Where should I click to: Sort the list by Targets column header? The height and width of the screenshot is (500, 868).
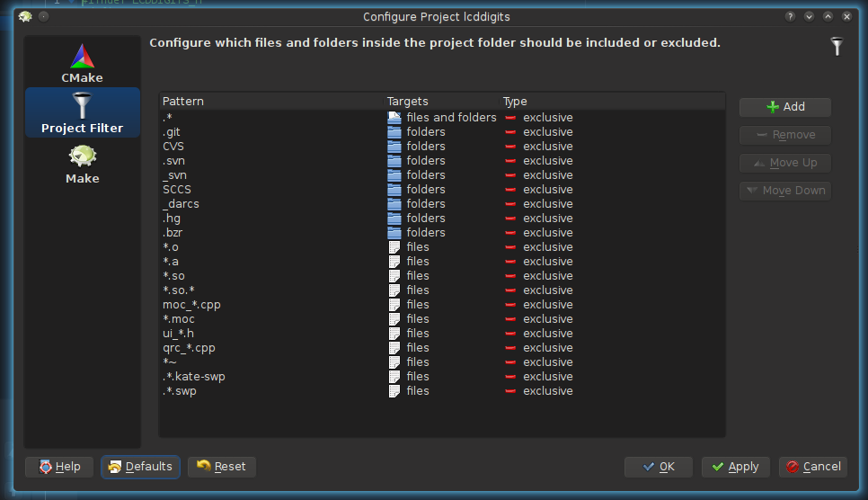pyautogui.click(x=440, y=102)
